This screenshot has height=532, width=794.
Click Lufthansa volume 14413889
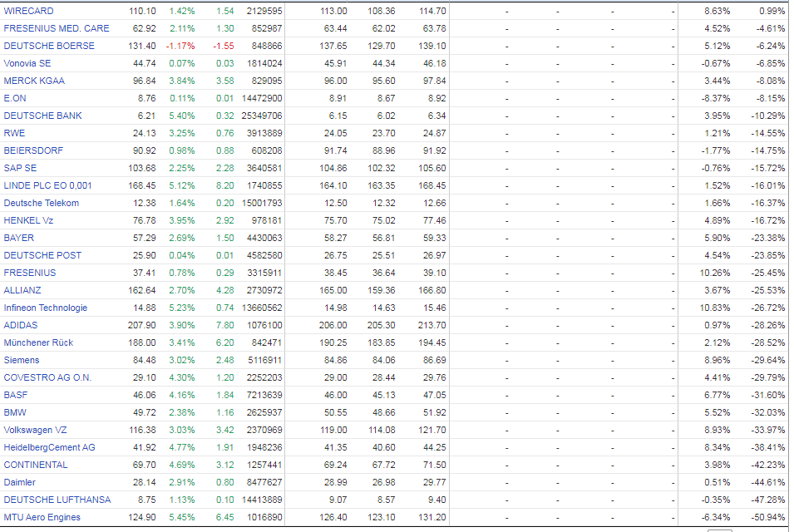(x=262, y=500)
